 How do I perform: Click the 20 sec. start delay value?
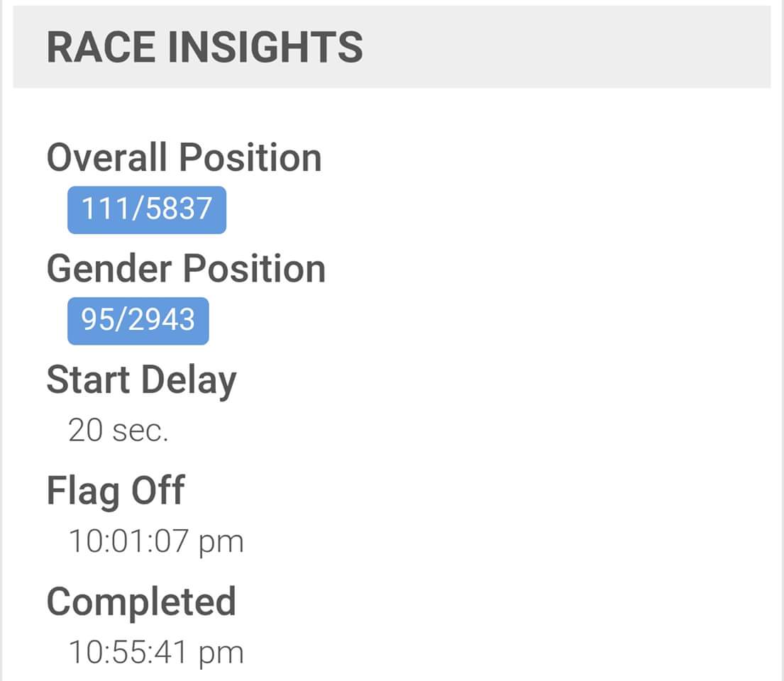[118, 430]
